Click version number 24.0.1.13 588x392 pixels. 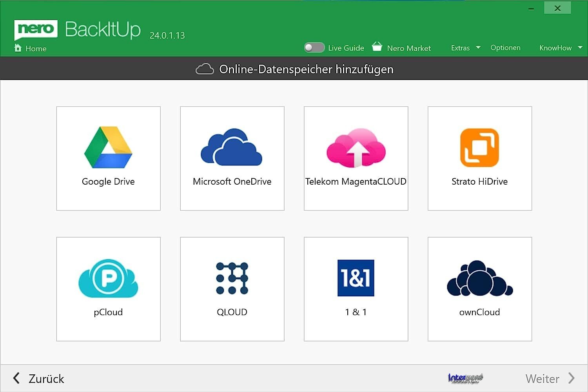point(167,35)
